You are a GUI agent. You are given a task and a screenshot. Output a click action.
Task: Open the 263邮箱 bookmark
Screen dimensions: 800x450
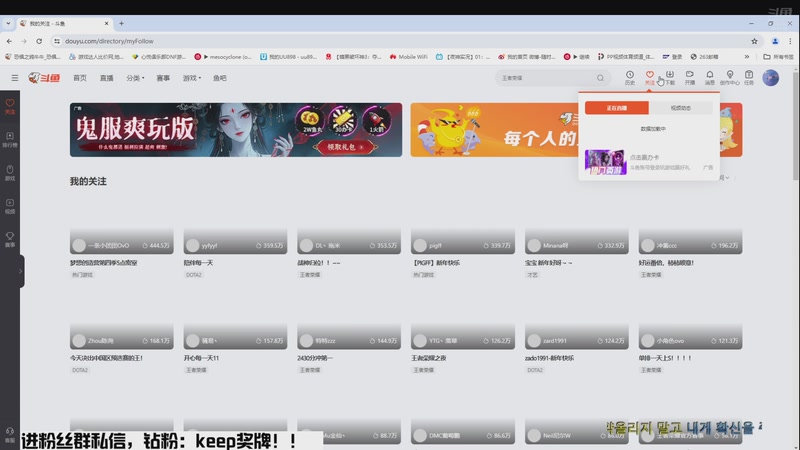pos(705,57)
